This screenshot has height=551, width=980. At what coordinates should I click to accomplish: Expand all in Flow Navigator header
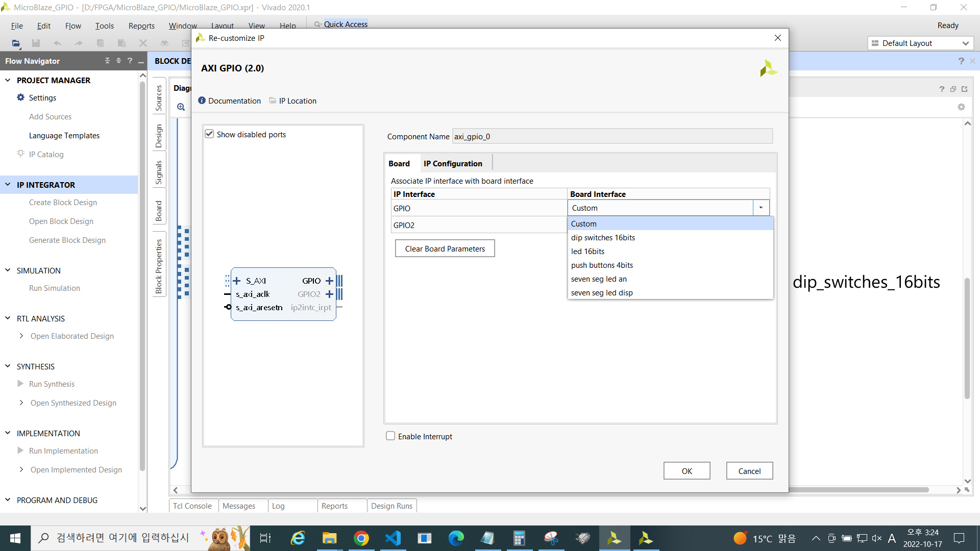pos(118,61)
